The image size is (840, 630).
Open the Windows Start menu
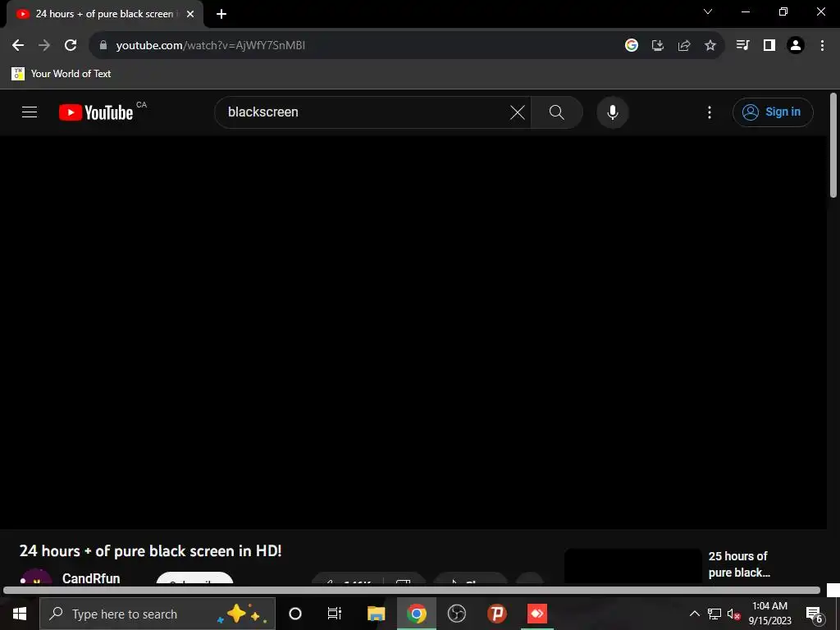[20, 614]
